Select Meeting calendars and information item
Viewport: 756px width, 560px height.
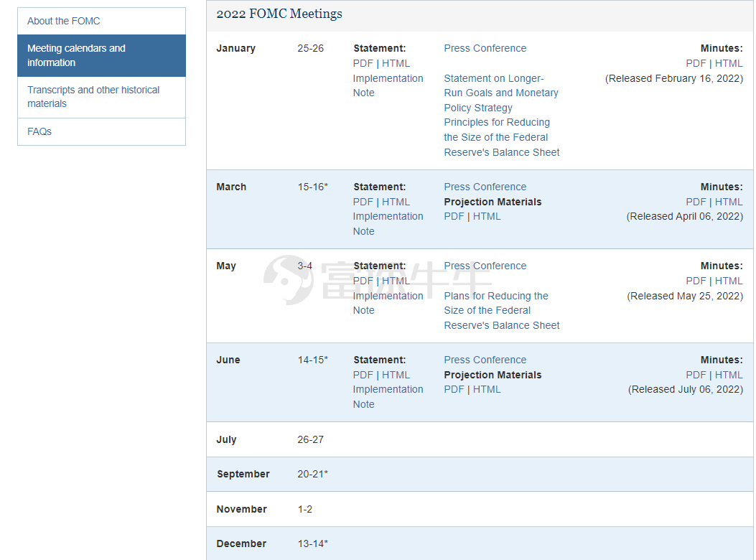[x=101, y=55]
